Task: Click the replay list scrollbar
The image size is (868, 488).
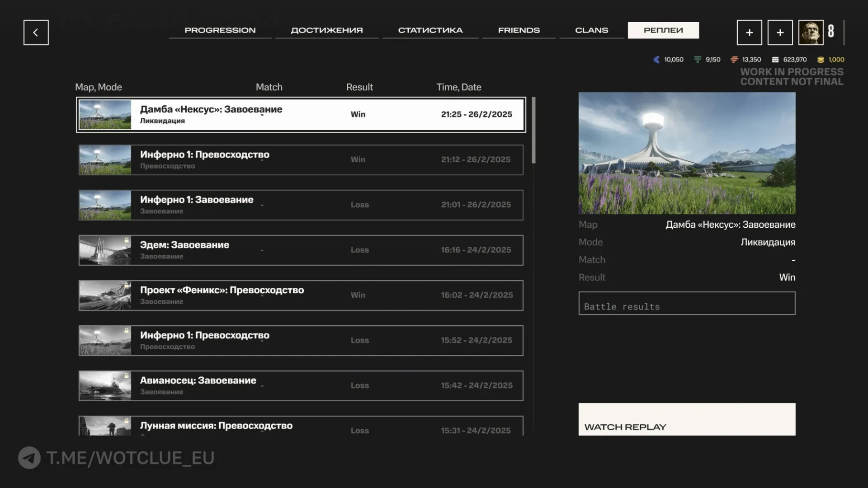Action: point(534,131)
